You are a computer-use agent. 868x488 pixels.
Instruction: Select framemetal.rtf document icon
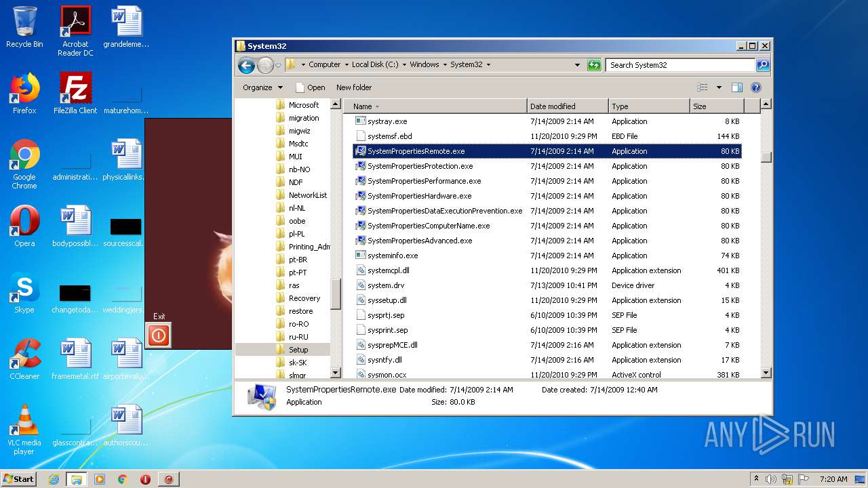tap(75, 359)
